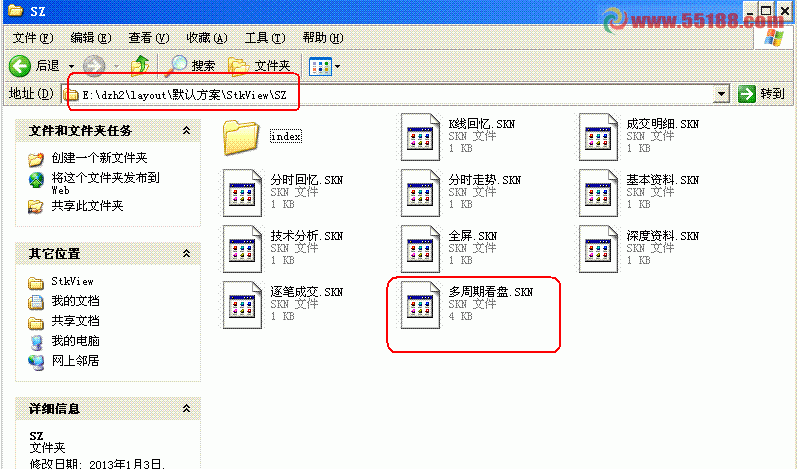Select the 逐笔成交.SKN file icon
This screenshot has height=469, width=797.
(x=242, y=305)
